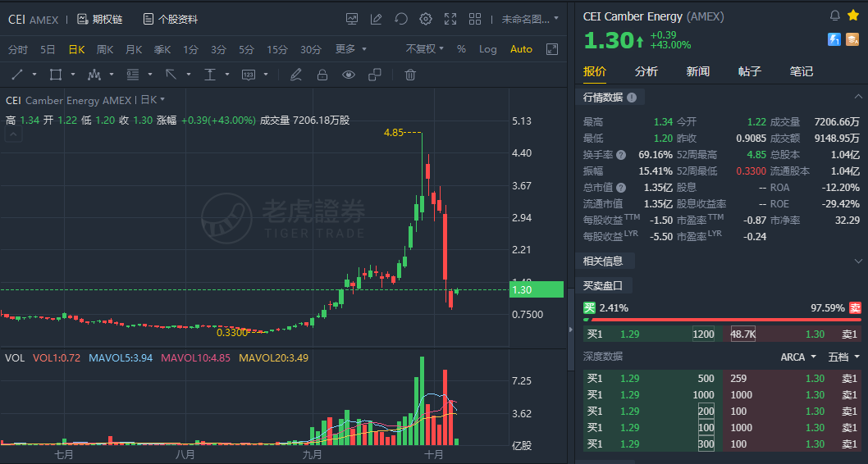Toggle the Auto scale

point(521,49)
